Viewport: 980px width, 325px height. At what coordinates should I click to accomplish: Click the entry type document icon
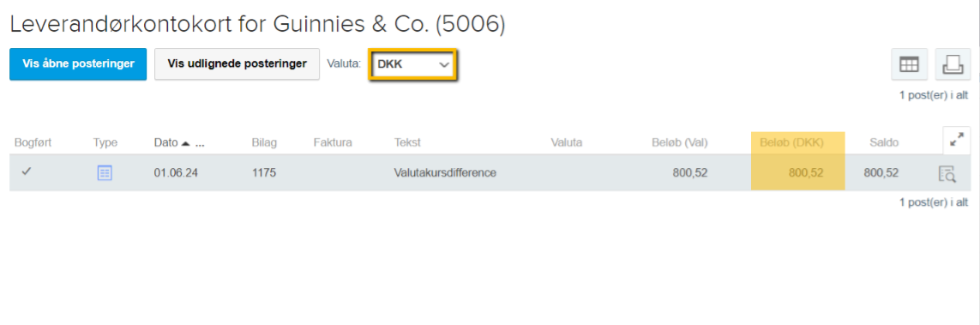tap(105, 173)
